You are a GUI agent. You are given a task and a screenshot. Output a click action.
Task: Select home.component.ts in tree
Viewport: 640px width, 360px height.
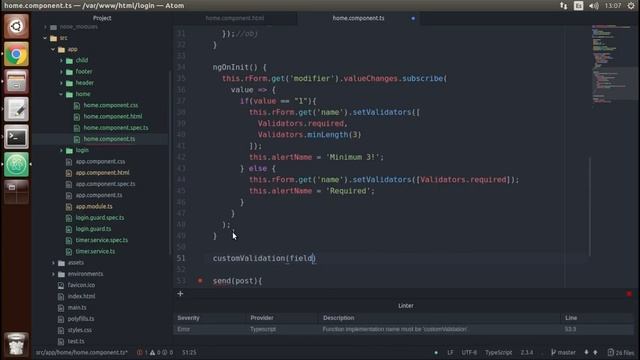[109, 139]
